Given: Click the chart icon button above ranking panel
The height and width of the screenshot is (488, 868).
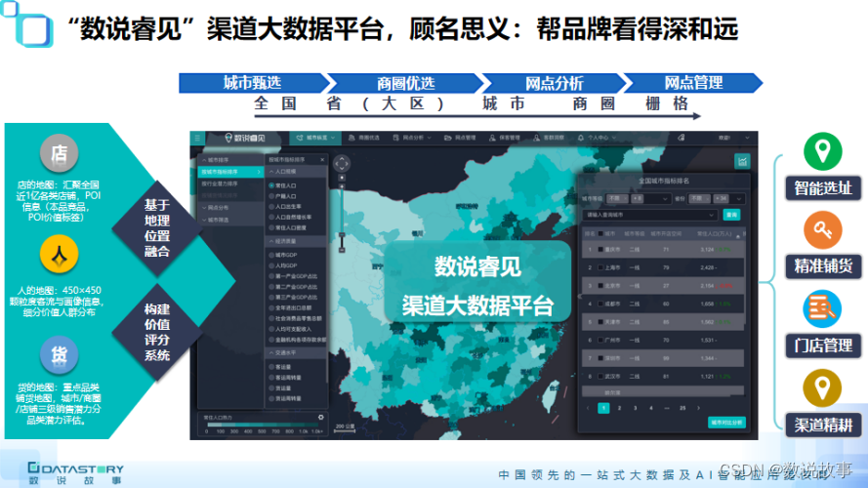Looking at the screenshot, I should click(742, 162).
